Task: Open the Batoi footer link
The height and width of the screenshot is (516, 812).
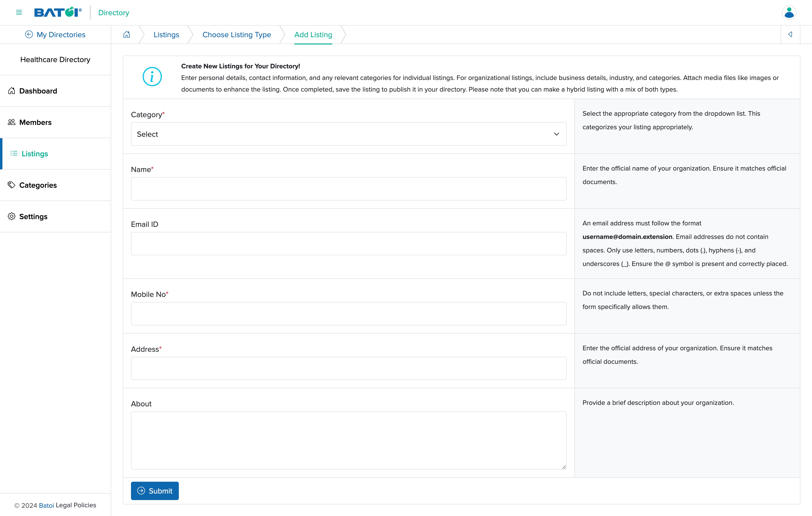Action: tap(47, 505)
